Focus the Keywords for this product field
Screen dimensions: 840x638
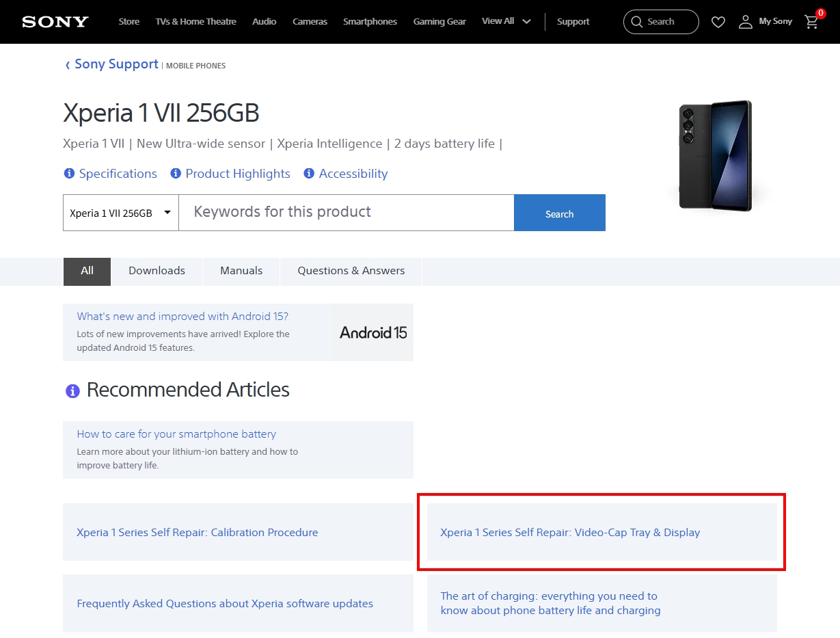coord(347,213)
